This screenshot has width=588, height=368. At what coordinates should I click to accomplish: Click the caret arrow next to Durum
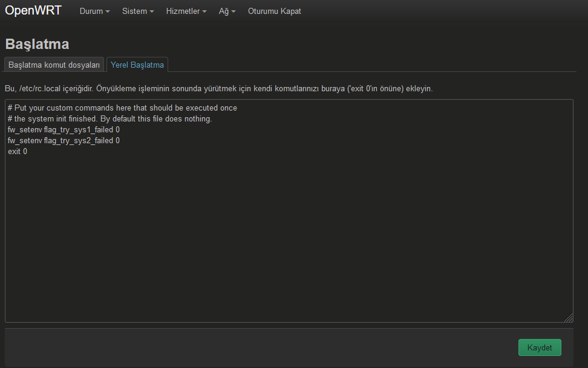click(x=108, y=11)
